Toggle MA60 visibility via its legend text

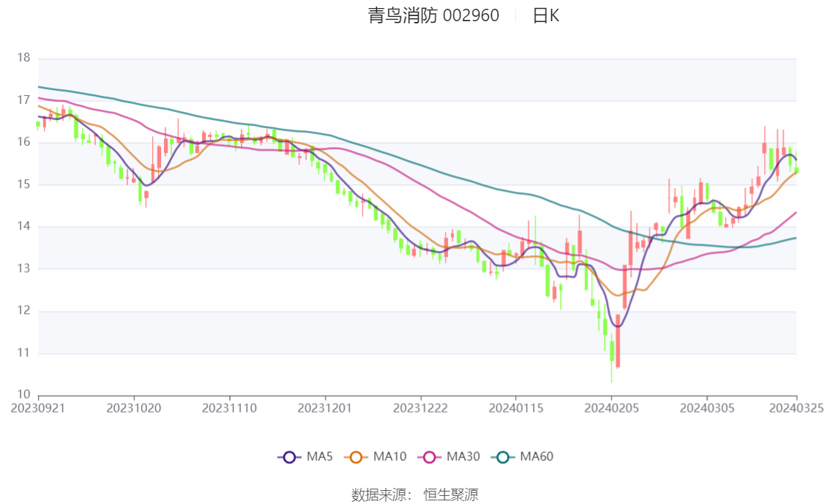(x=536, y=457)
